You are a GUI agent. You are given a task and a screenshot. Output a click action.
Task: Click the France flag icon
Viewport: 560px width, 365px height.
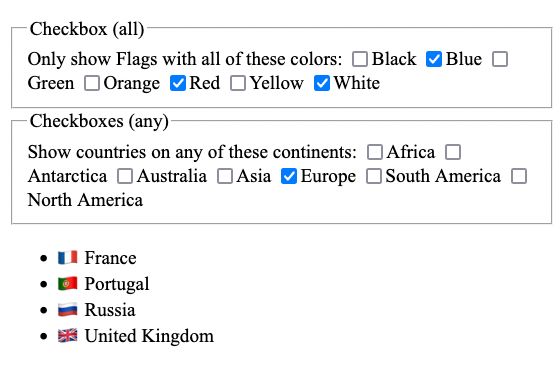[68, 258]
